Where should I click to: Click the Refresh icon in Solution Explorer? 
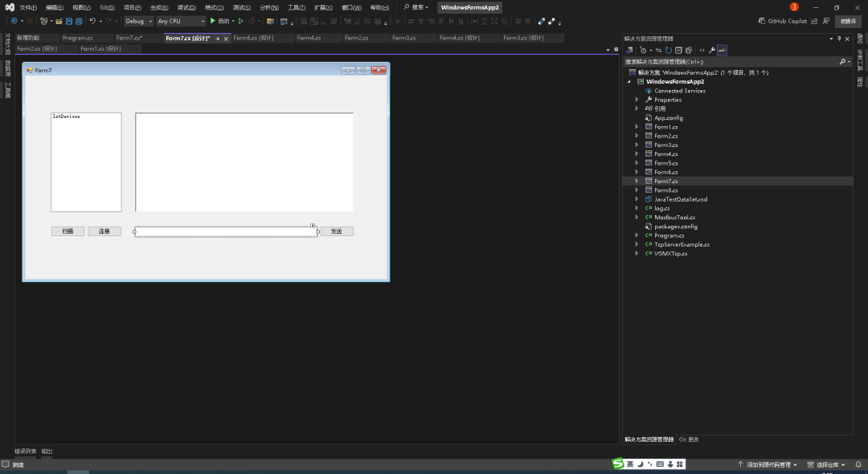tap(668, 50)
